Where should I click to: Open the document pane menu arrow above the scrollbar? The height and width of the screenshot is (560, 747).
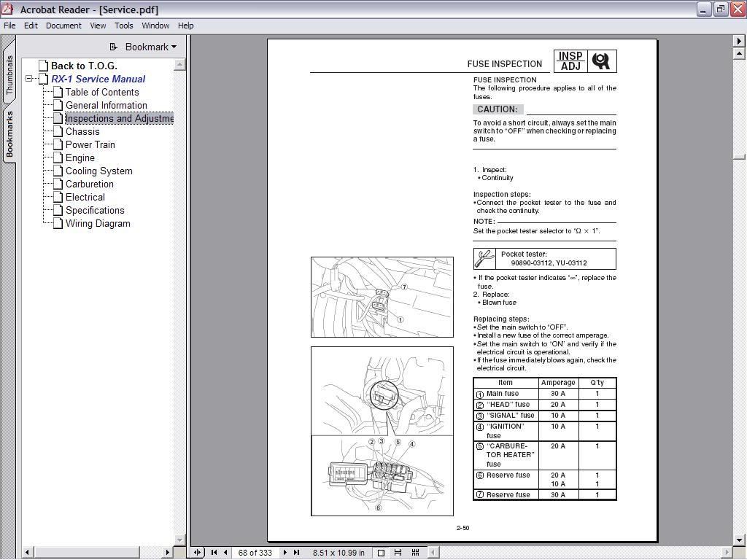[739, 41]
